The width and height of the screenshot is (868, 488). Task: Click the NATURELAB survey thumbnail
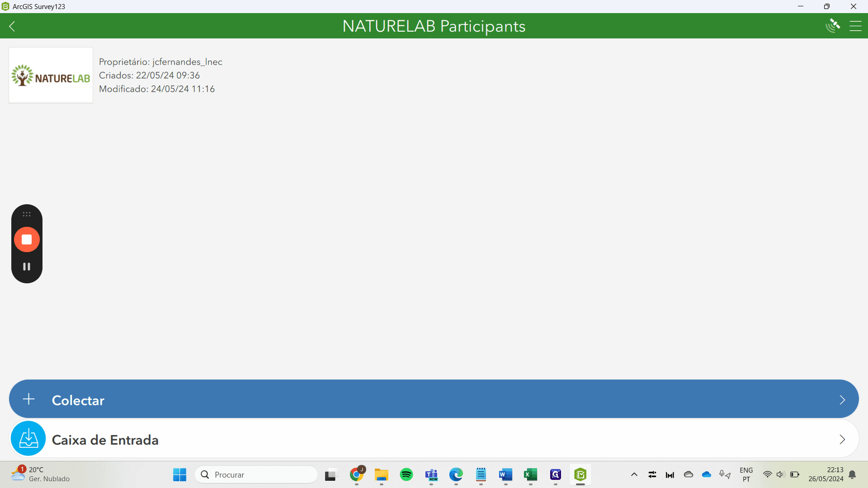coord(51,75)
